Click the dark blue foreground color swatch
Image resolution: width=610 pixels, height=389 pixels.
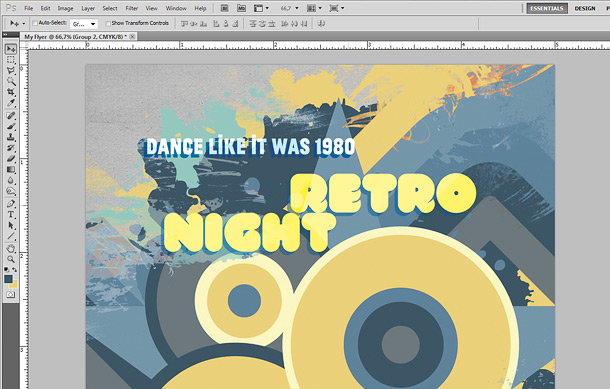(8, 279)
